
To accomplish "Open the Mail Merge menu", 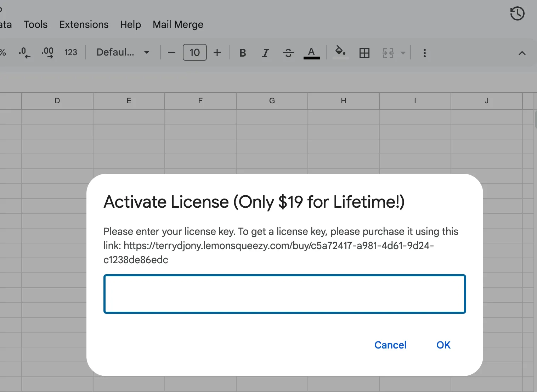I will 178,24.
